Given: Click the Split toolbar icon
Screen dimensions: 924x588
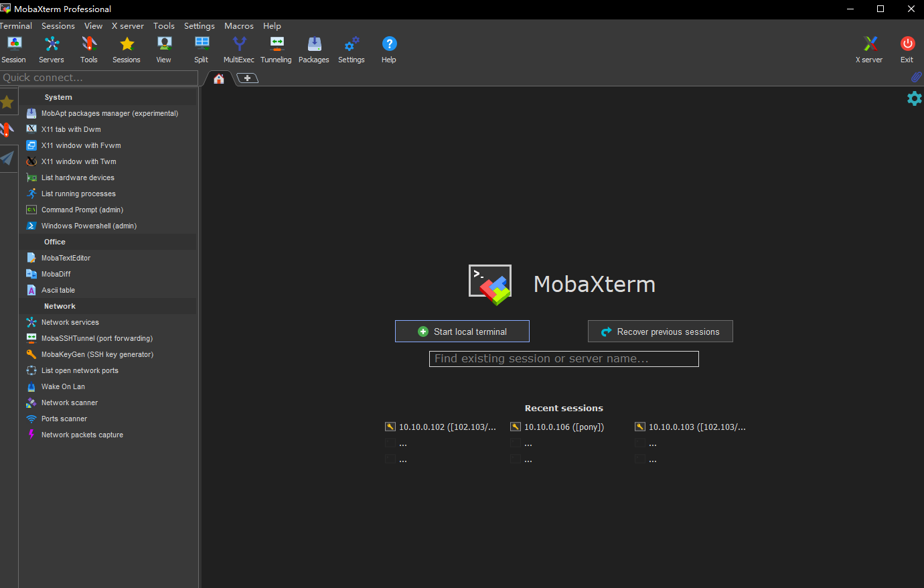Looking at the screenshot, I should (x=202, y=50).
